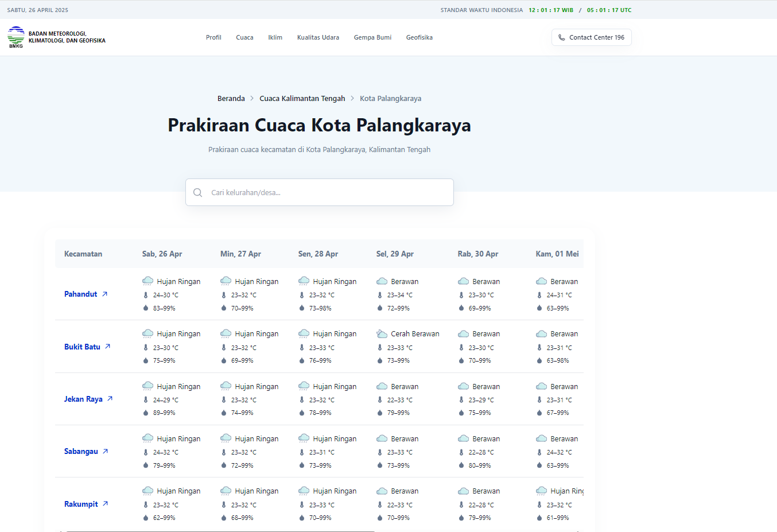This screenshot has height=532, width=777.
Task: Open the Geofisika menu
Action: tap(419, 37)
